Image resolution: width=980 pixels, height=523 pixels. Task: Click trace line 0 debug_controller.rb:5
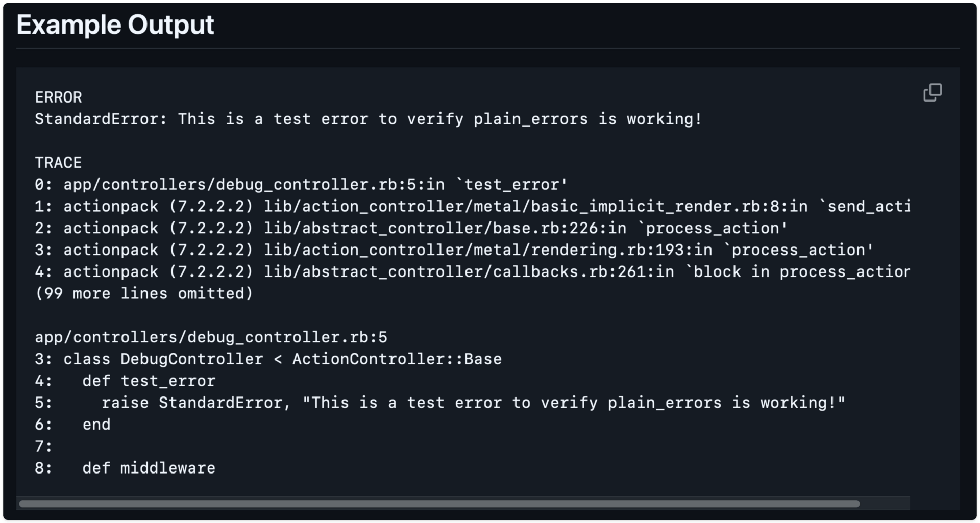301,185
